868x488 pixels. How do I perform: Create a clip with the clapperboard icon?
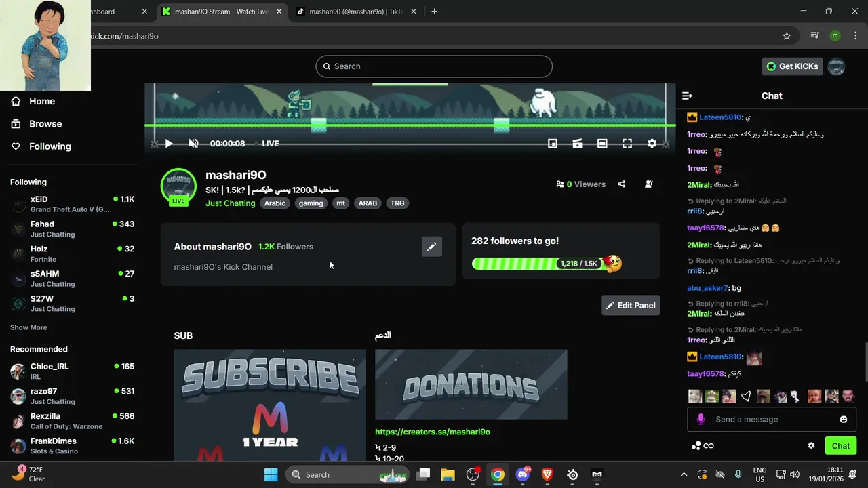coord(578,144)
